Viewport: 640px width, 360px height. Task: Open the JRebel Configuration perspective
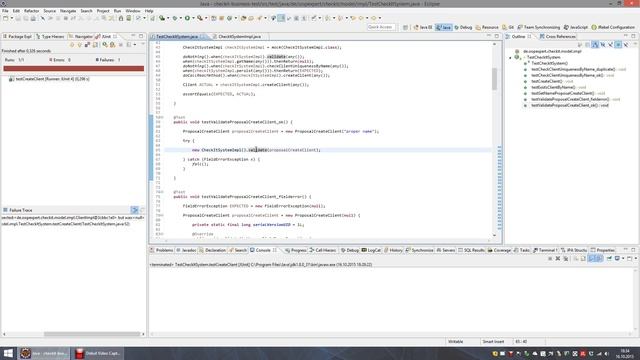(x=613, y=27)
